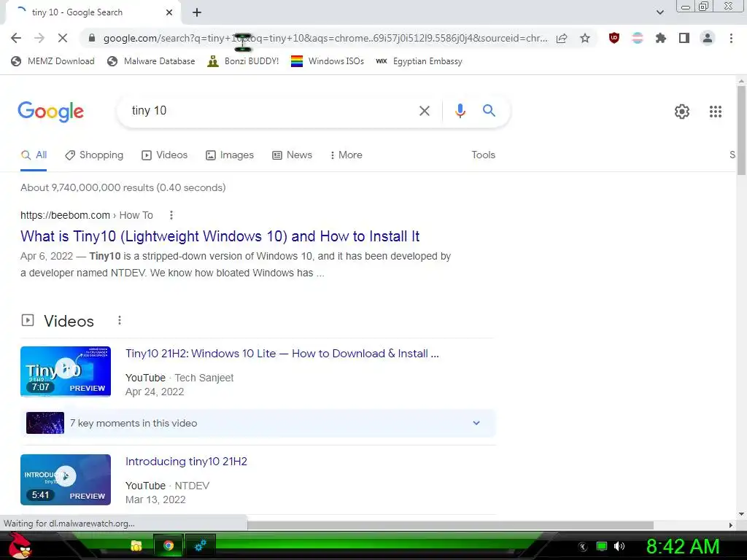The image size is (747, 560).
Task: Open the Chrome profile avatar
Action: (708, 38)
